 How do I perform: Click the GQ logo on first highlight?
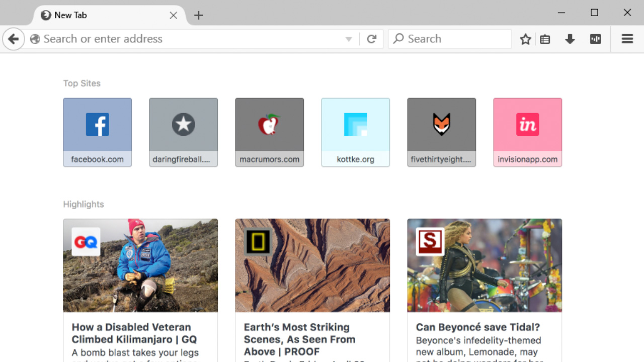[x=86, y=242]
